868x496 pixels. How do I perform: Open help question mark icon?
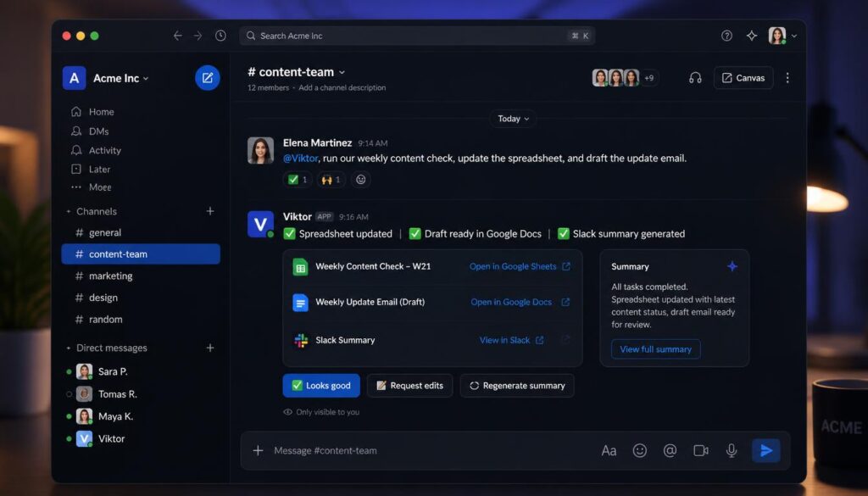pos(726,36)
